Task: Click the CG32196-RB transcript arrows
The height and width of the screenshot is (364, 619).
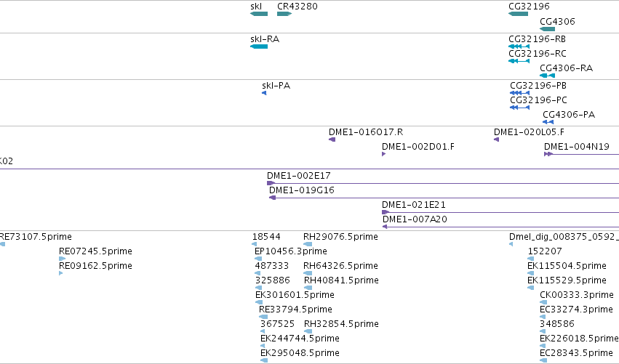Action: click(x=519, y=47)
